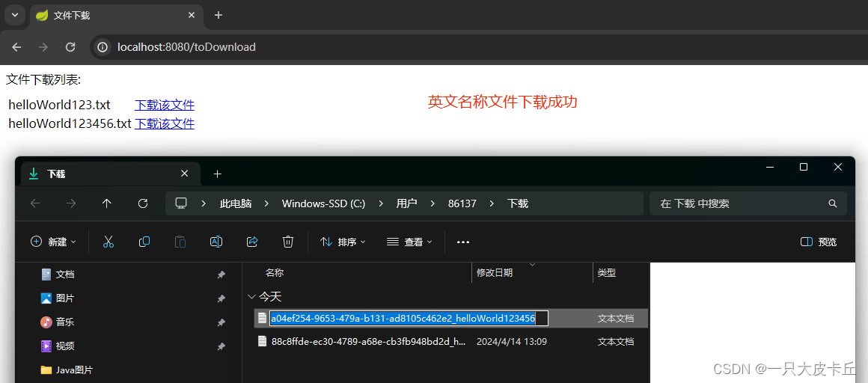Screen dimensions: 868x383
Task: Click the browser forward arrow
Action: point(43,47)
